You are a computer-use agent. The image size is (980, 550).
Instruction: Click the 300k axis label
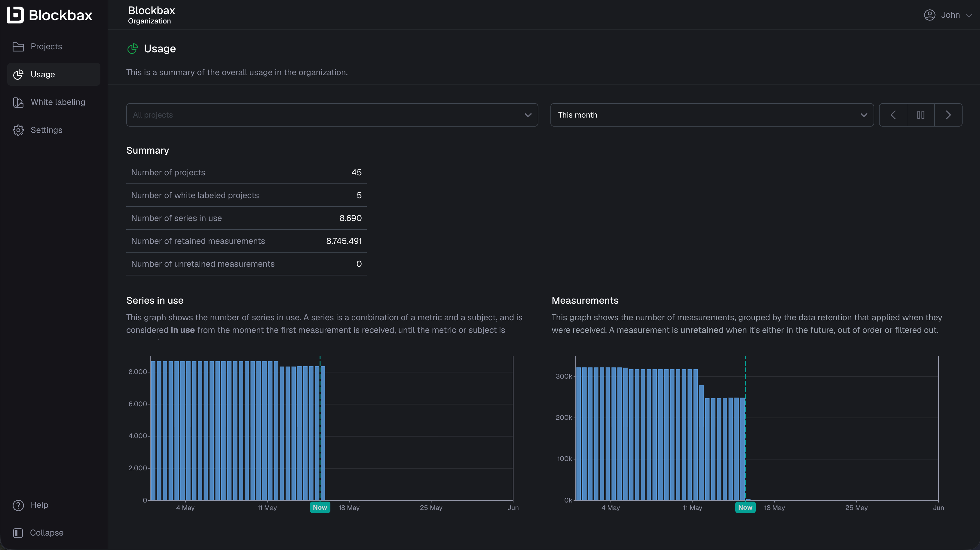click(563, 376)
